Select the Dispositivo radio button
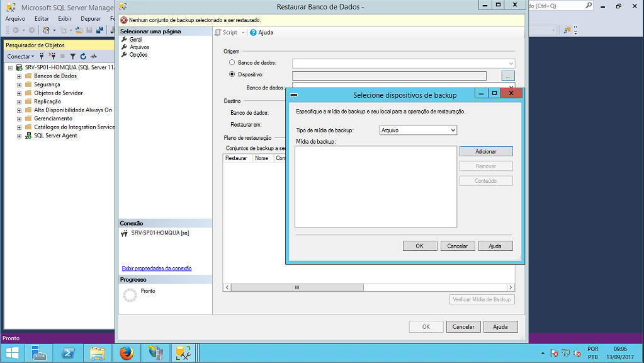 (x=232, y=74)
